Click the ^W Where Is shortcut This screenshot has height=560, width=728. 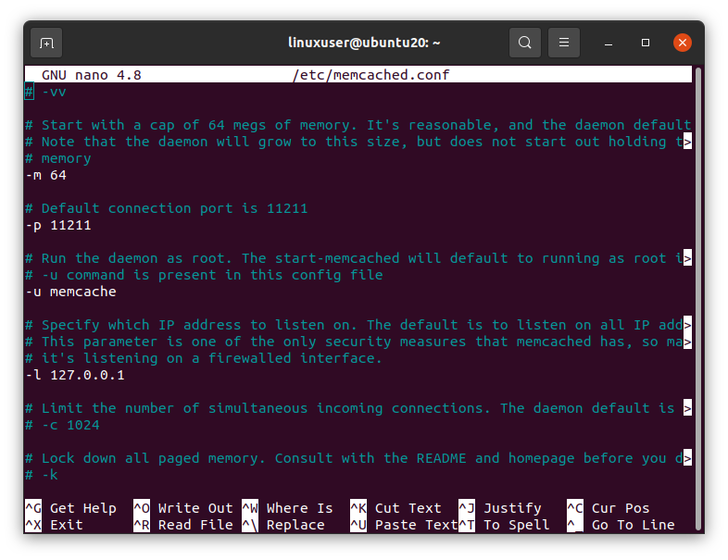coord(287,508)
